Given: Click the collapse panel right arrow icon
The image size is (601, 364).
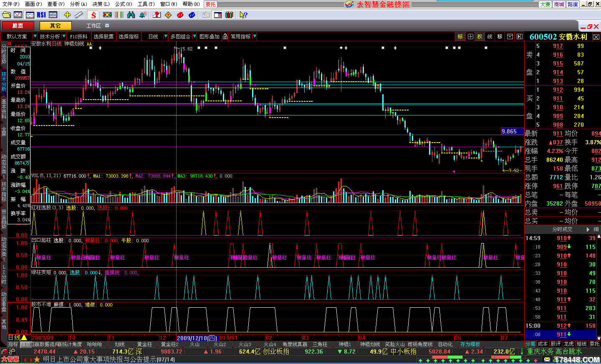Looking at the screenshot, I should click(x=519, y=37).
